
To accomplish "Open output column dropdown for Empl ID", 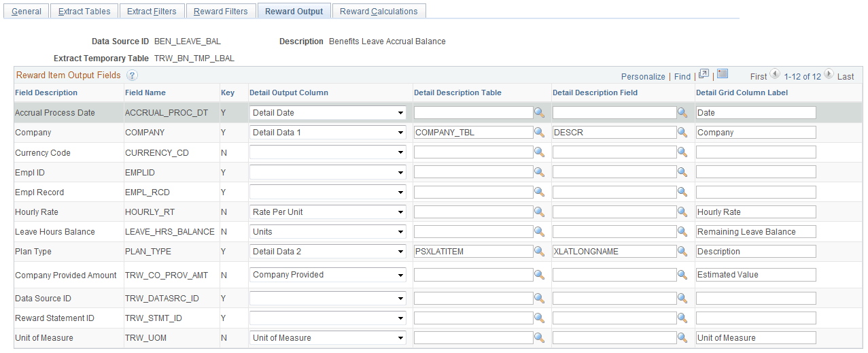I will (328, 171).
